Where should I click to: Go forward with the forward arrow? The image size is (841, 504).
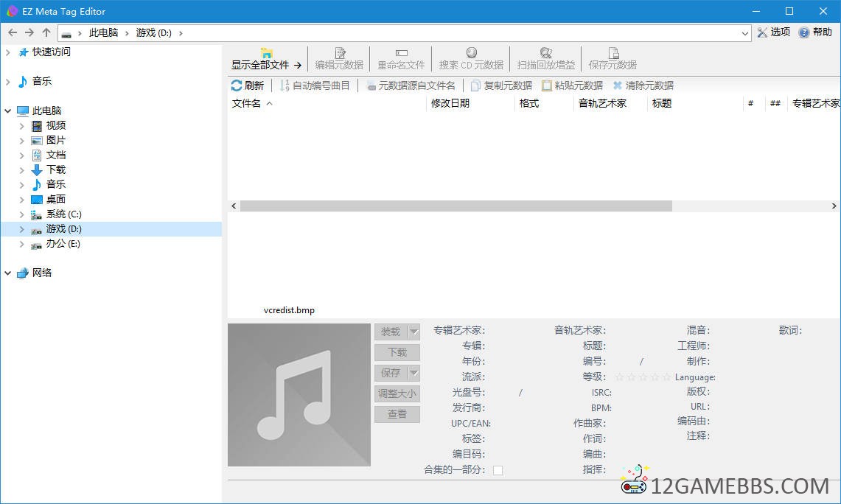[x=29, y=32]
